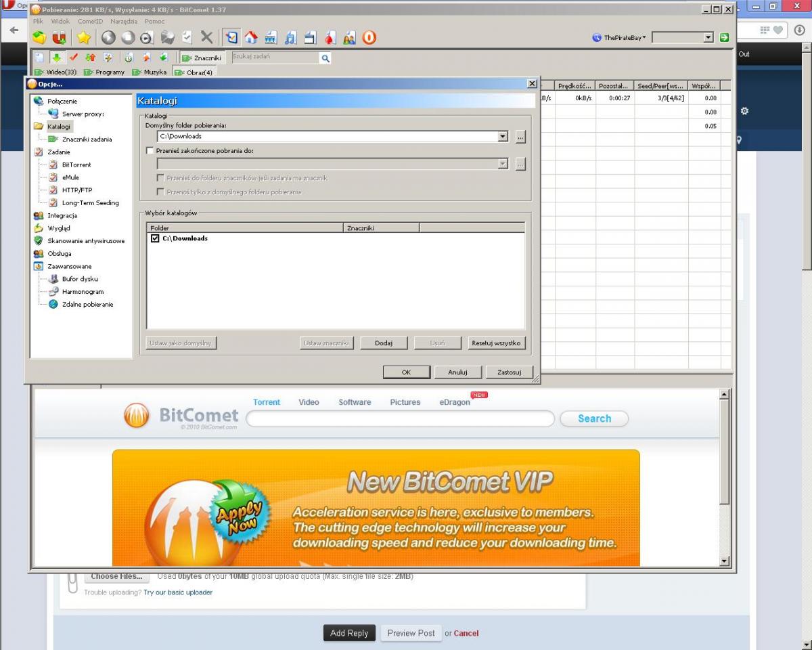Click the music note toolbar icon

pyautogui.click(x=290, y=38)
